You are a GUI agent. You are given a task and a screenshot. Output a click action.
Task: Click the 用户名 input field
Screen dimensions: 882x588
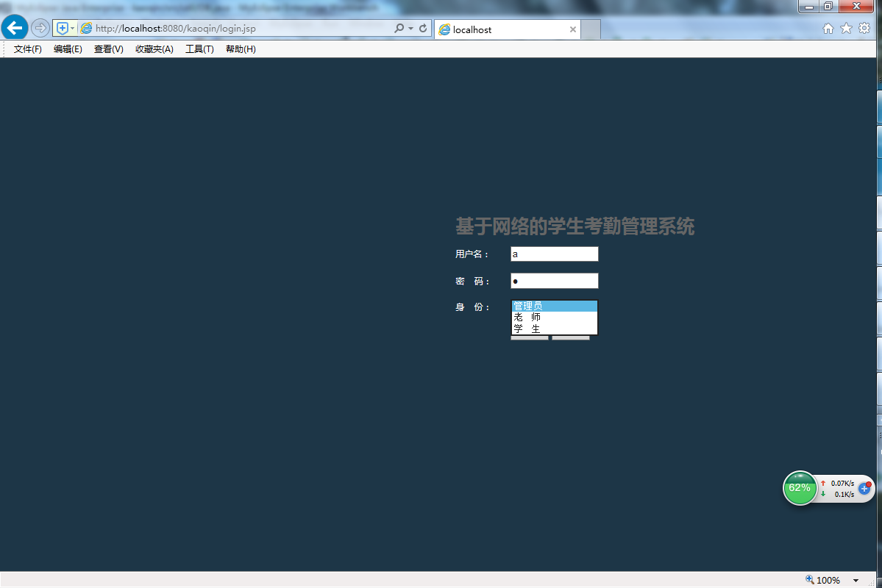pos(554,254)
